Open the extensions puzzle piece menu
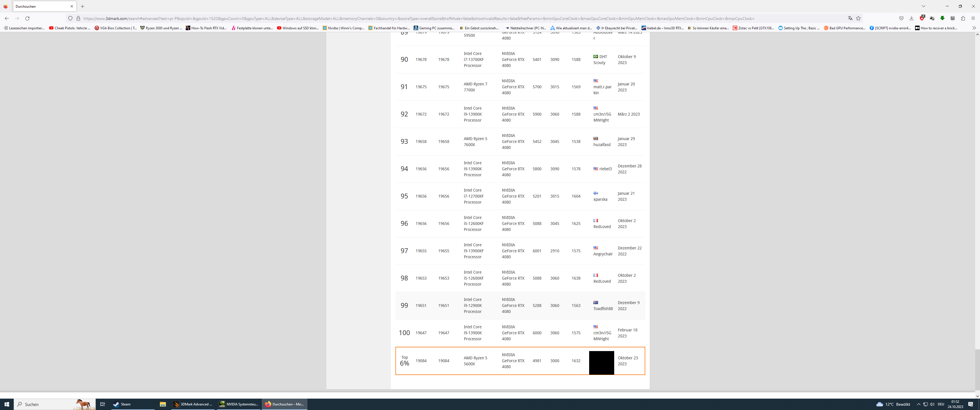 pos(963,18)
